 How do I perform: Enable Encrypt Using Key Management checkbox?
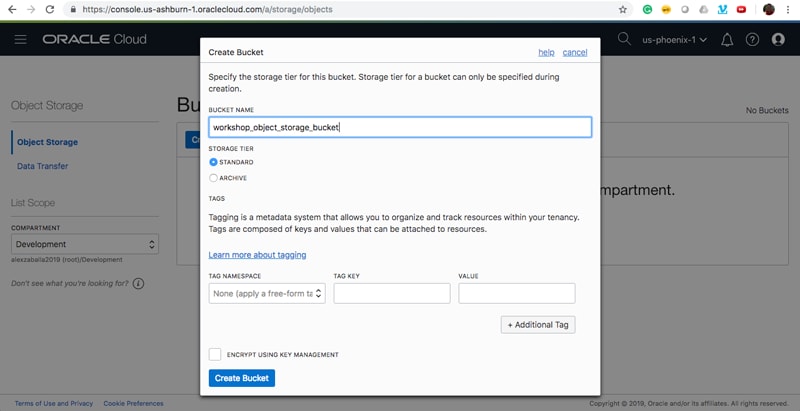(215, 354)
